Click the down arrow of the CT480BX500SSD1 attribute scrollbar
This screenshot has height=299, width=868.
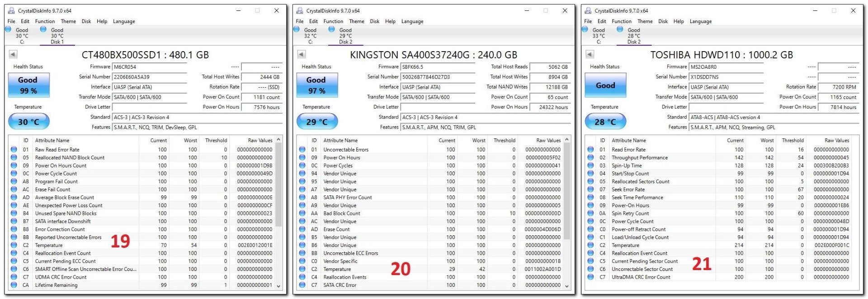click(278, 286)
